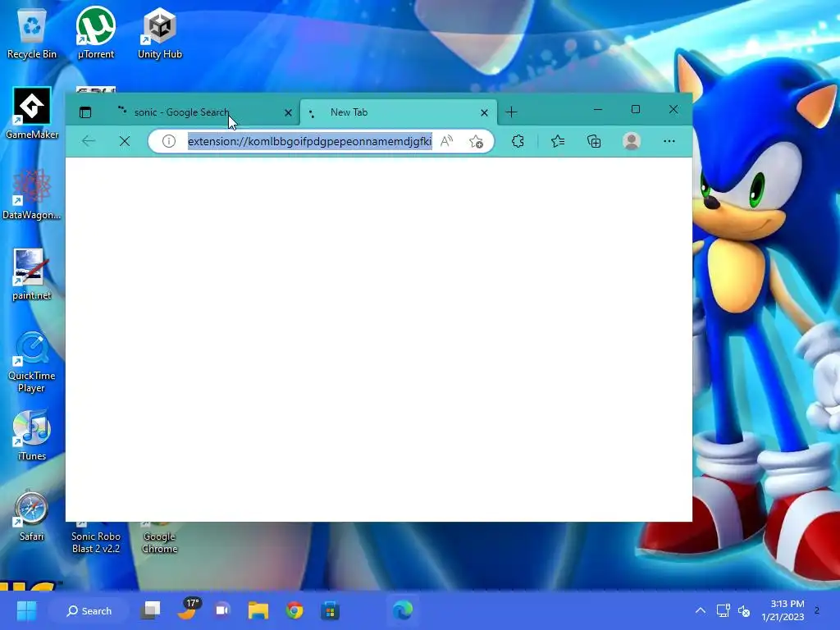This screenshot has height=630, width=840.
Task: Select the DataWagon desktop shortcut
Action: point(32,194)
